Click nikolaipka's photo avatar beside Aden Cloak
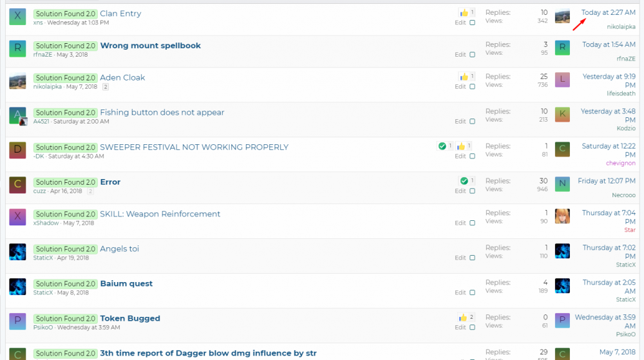This screenshot has width=644, height=360. tap(17, 81)
